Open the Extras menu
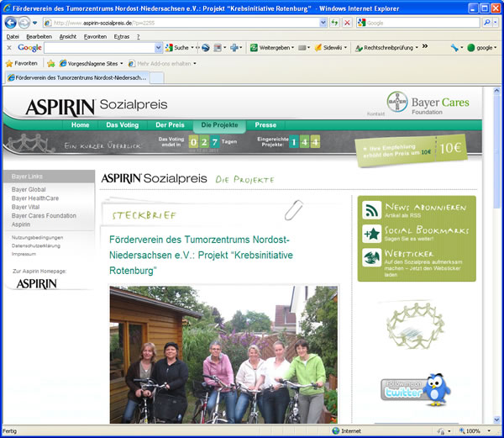 tap(122, 37)
